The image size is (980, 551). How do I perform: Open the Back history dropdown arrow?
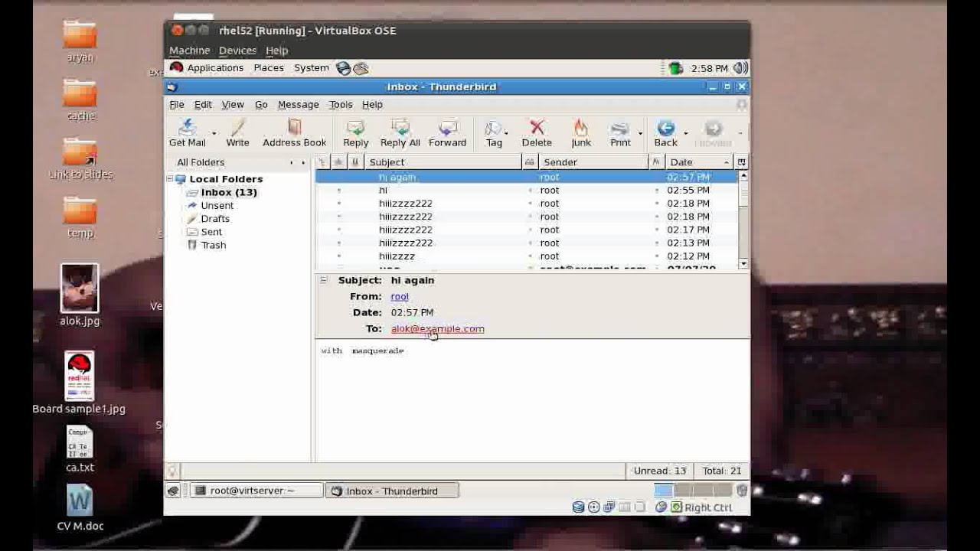[x=685, y=132]
